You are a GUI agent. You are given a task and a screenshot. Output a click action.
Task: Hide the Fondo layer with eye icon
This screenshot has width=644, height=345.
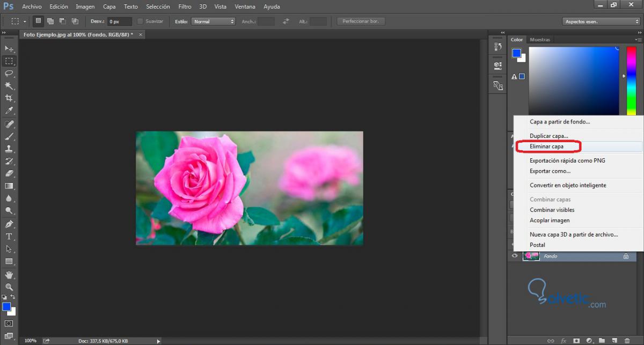515,256
